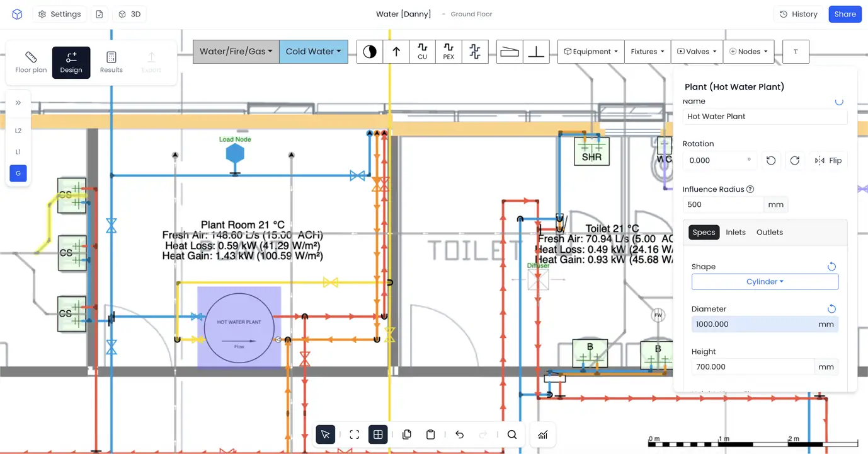Toggle the grid view button

click(x=378, y=434)
